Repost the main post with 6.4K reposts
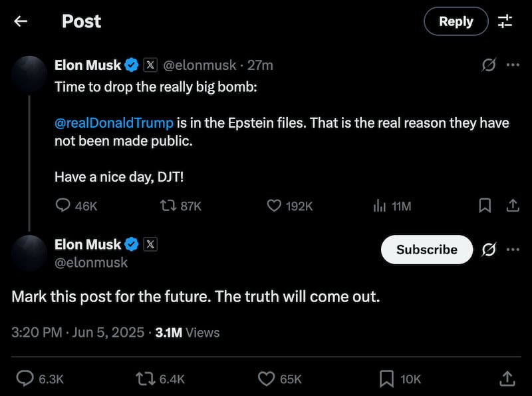 pyautogui.click(x=143, y=379)
